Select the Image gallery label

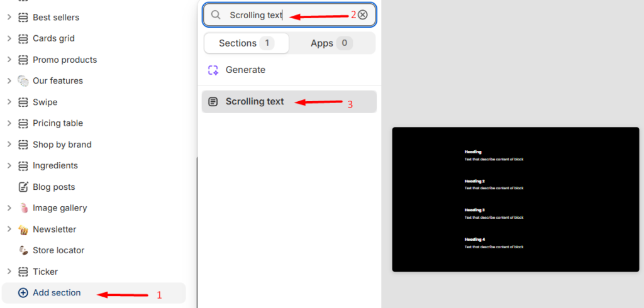coord(60,208)
